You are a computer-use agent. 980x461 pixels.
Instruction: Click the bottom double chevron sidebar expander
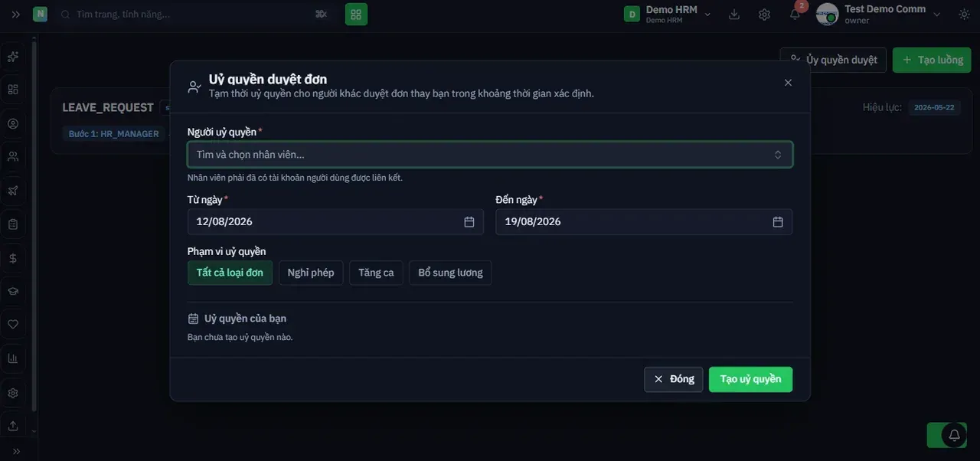16,451
